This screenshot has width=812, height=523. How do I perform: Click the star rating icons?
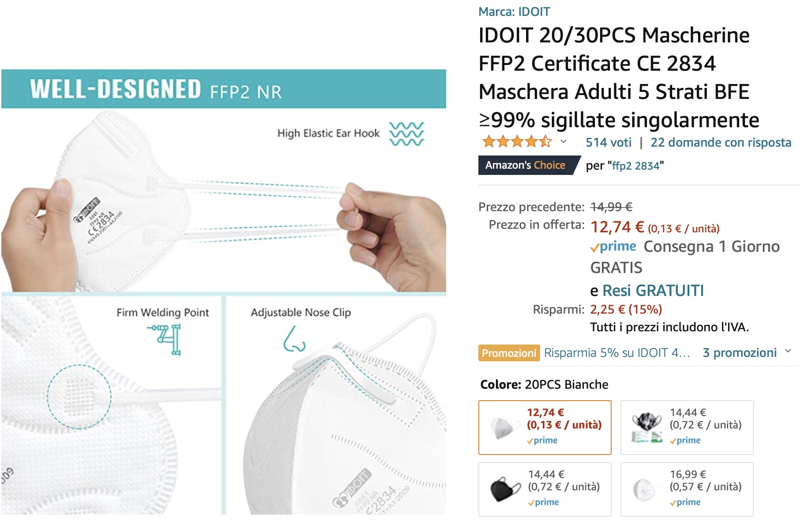coord(517,142)
